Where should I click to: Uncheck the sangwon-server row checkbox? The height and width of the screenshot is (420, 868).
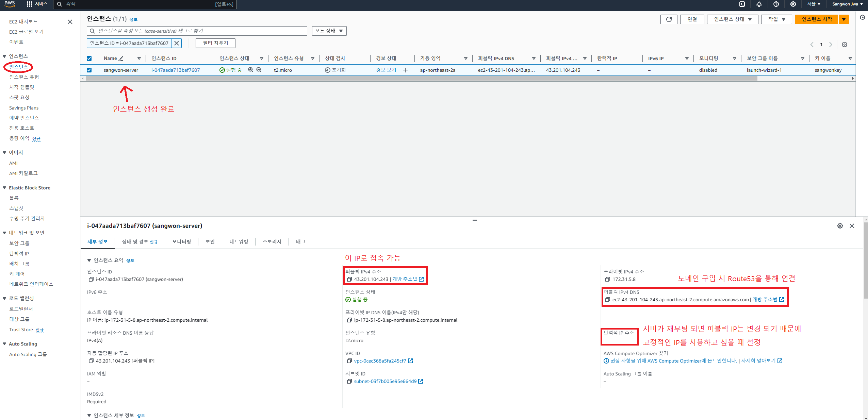click(89, 70)
